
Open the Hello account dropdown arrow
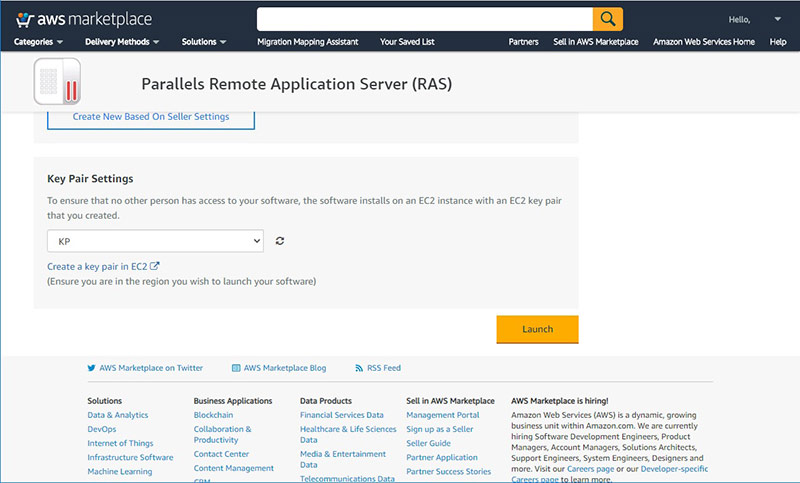[778, 19]
